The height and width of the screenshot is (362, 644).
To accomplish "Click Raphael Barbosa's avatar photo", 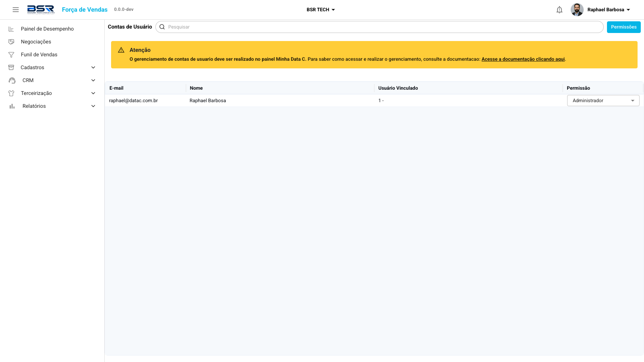I will click(x=577, y=10).
